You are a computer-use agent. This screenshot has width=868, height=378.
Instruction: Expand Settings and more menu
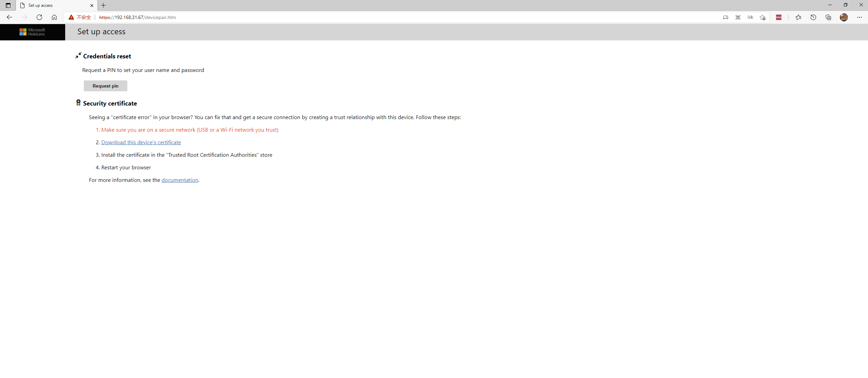tap(859, 17)
